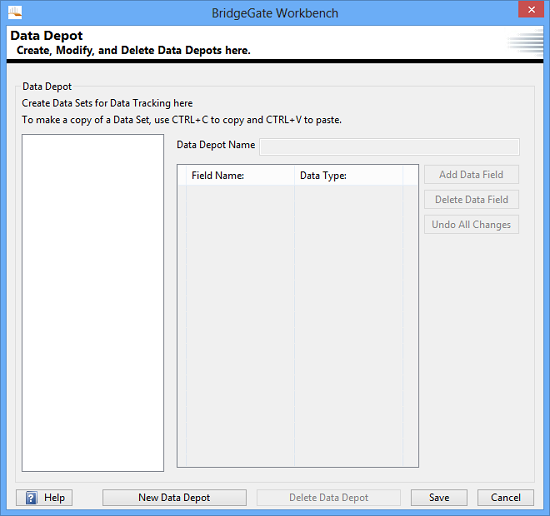Create a New Data Depot

[174, 497]
